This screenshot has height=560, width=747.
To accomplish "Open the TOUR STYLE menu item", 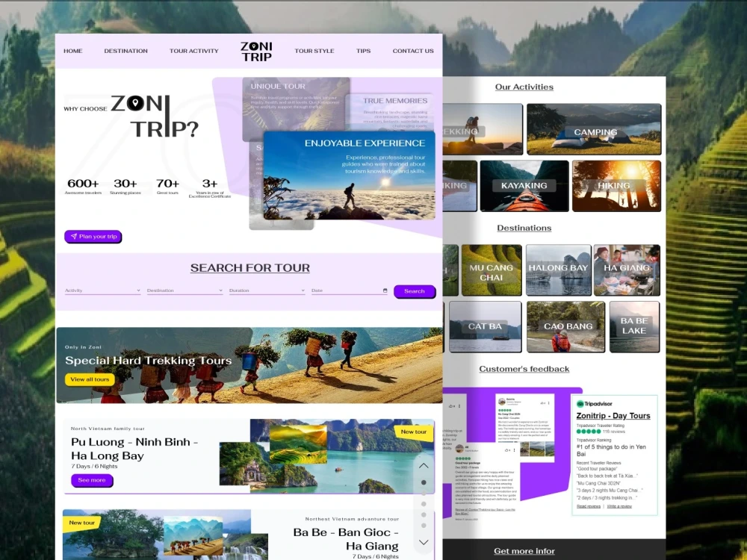I will [314, 51].
